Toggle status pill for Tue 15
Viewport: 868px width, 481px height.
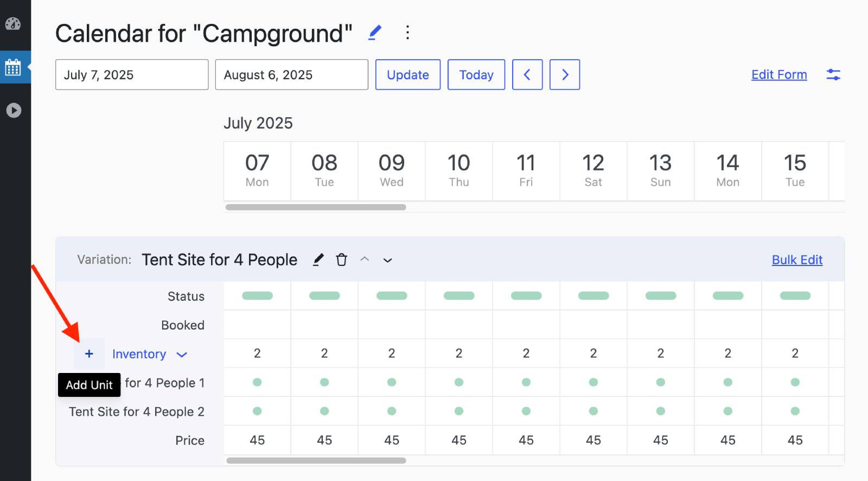tap(795, 296)
